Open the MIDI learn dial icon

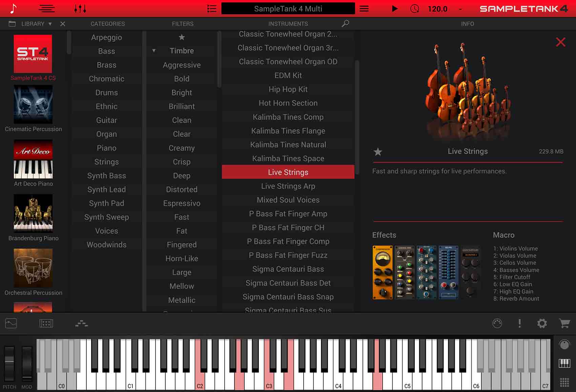tap(497, 324)
